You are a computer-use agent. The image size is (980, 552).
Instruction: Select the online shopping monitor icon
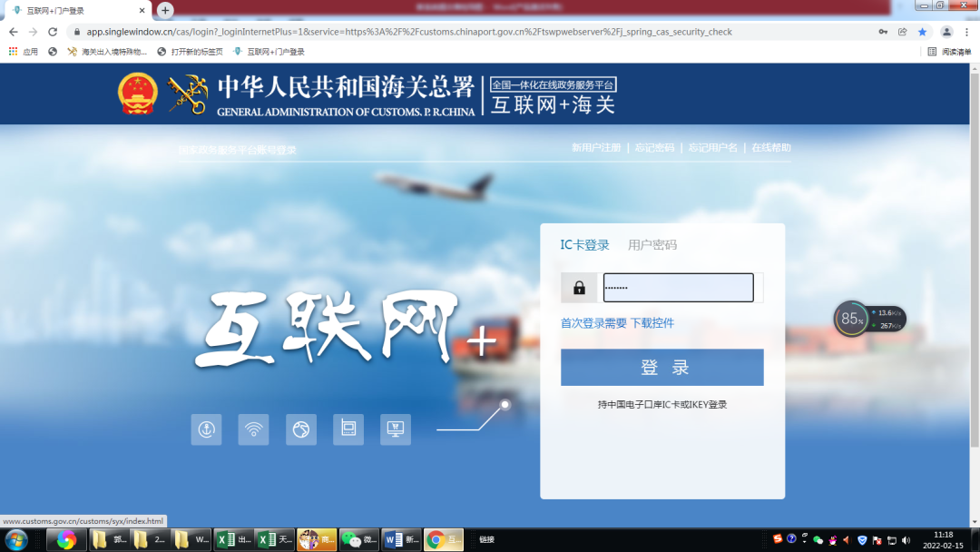395,429
